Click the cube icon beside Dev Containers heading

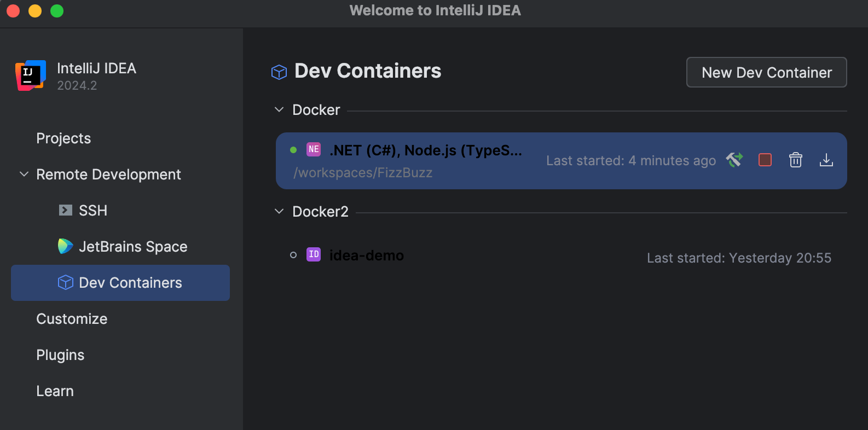tap(279, 72)
